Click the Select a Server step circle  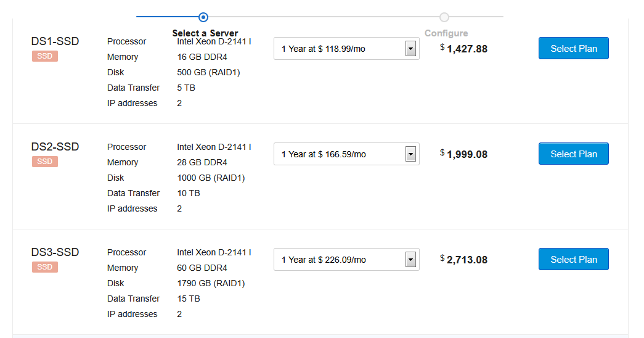[x=203, y=17]
